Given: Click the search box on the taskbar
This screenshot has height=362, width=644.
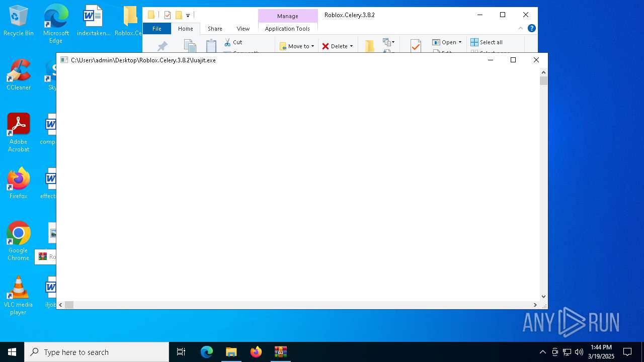Looking at the screenshot, I should [97, 352].
